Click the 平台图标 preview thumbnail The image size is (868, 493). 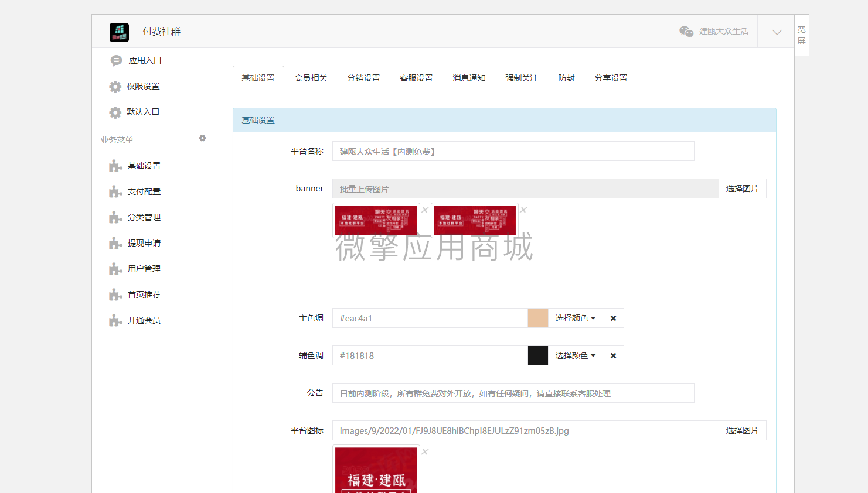tap(376, 469)
